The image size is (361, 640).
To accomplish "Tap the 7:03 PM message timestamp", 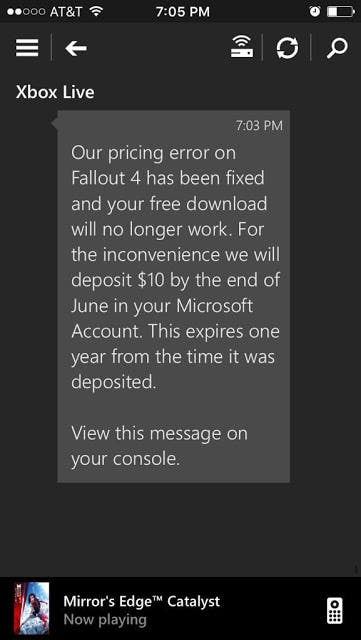I will coord(259,126).
